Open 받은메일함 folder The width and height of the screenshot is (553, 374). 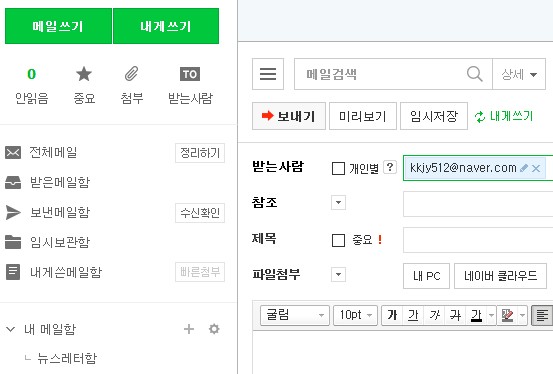60,182
